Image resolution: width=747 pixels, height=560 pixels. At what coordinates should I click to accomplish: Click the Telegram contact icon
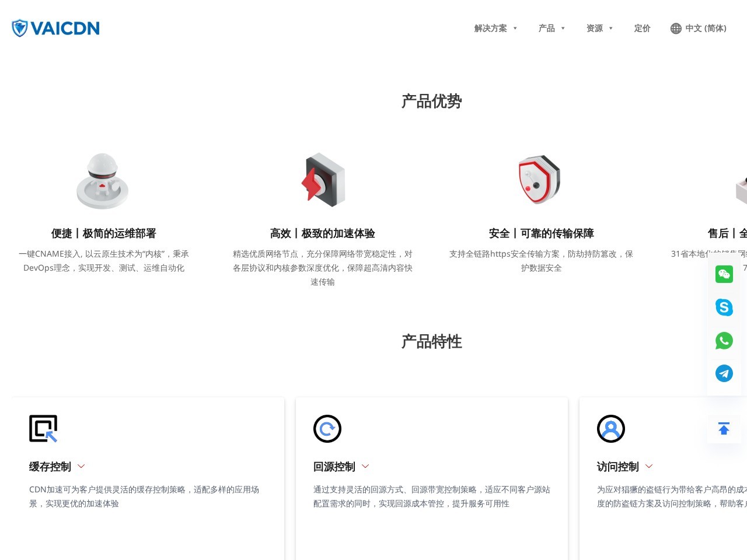pyautogui.click(x=724, y=373)
